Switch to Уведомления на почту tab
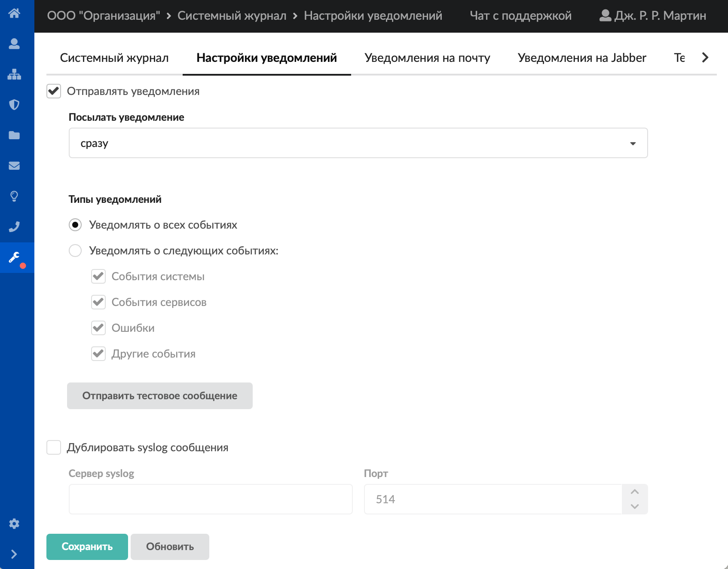The height and width of the screenshot is (569, 728). pos(427,58)
